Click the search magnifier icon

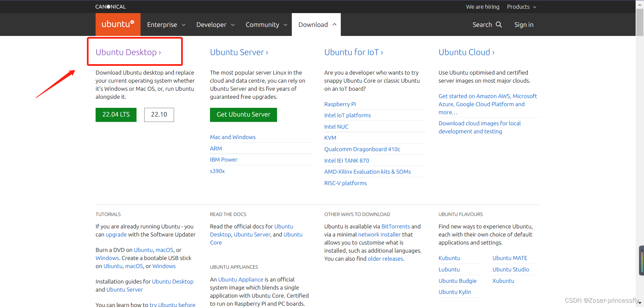click(499, 25)
